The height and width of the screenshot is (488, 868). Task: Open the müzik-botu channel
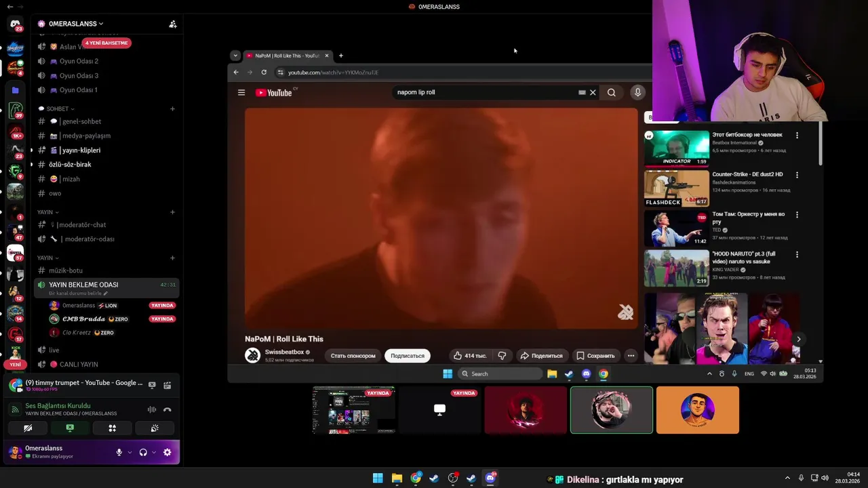tap(106, 270)
